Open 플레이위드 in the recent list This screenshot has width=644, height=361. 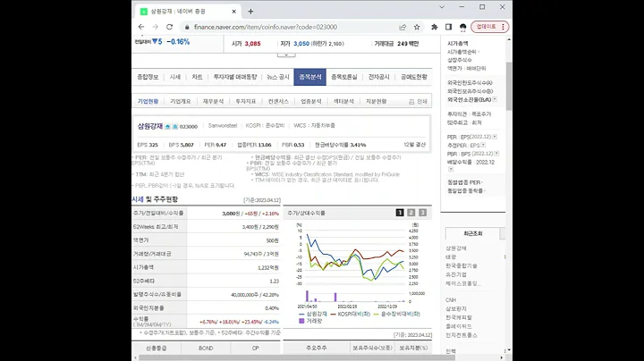tap(459, 326)
